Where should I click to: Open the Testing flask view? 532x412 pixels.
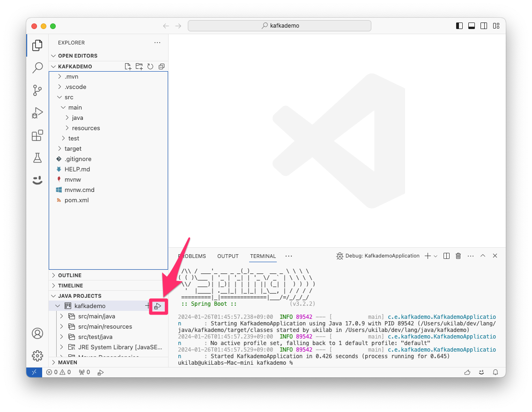[x=37, y=158]
